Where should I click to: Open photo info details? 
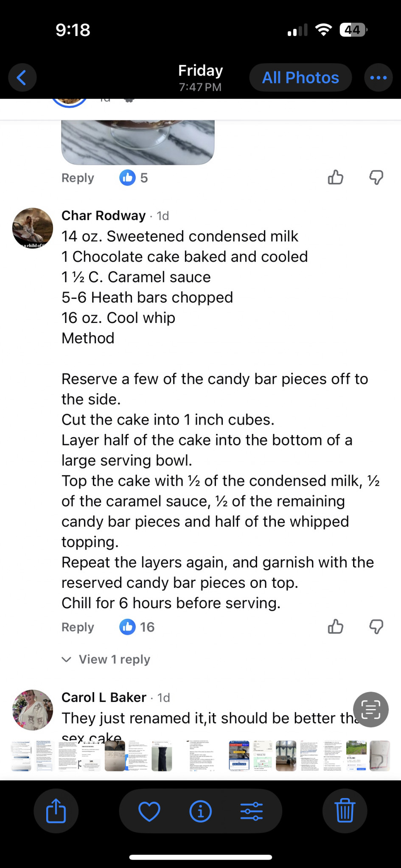(x=200, y=811)
